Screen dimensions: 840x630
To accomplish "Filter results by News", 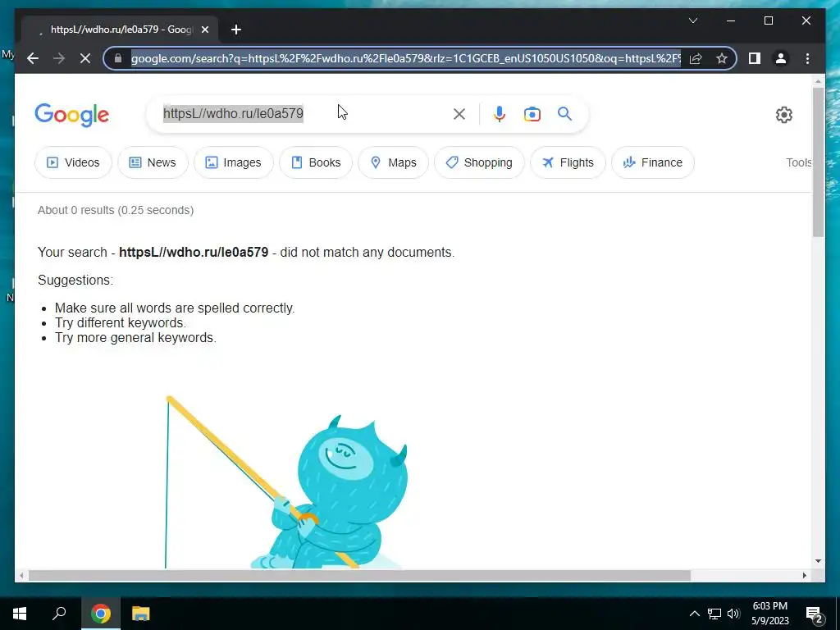I will (153, 162).
